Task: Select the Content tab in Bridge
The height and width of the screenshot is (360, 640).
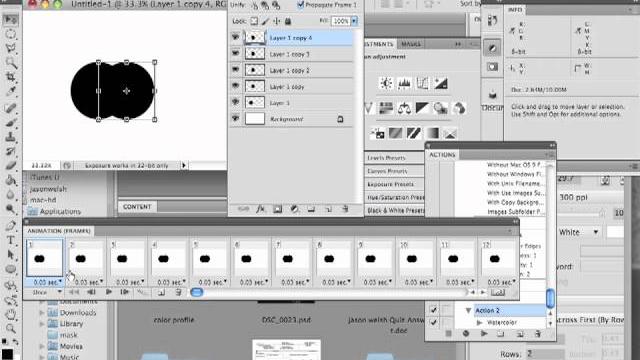Action: click(x=137, y=207)
